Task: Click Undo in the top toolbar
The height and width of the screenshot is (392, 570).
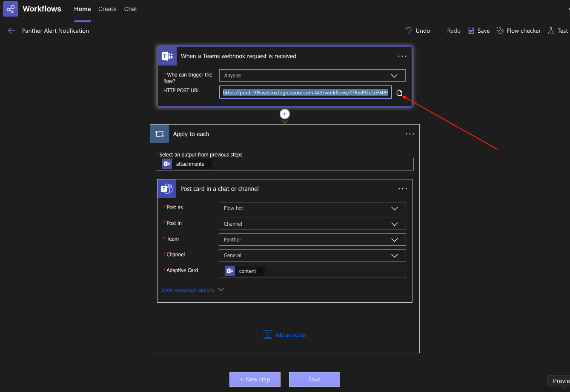Action: click(x=418, y=31)
